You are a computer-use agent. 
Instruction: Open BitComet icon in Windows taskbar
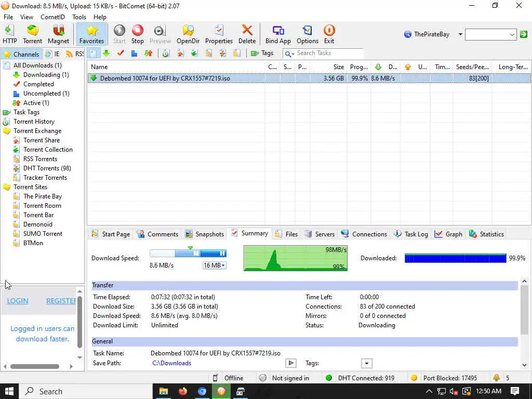pyautogui.click(x=221, y=391)
